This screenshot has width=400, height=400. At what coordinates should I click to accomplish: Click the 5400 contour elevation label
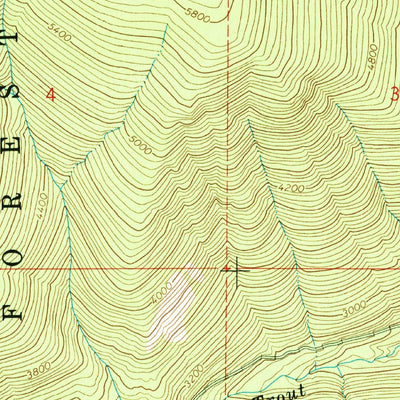point(60,32)
